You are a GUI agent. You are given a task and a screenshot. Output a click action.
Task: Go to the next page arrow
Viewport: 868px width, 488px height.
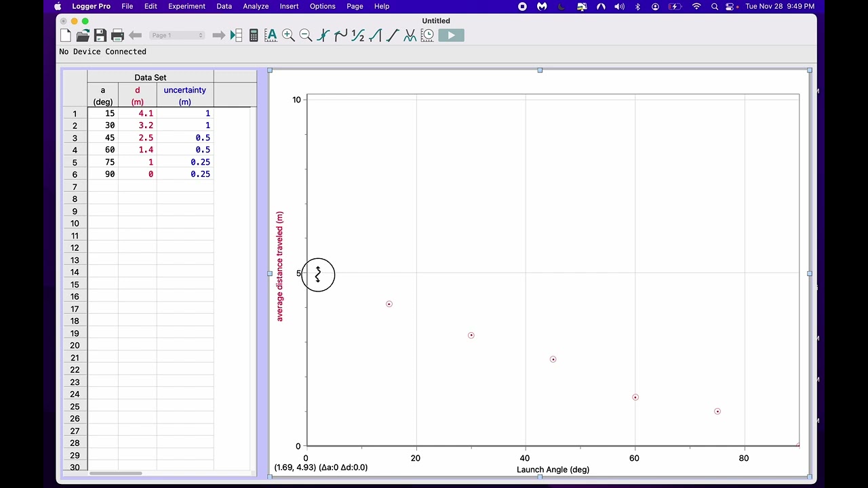(x=218, y=35)
